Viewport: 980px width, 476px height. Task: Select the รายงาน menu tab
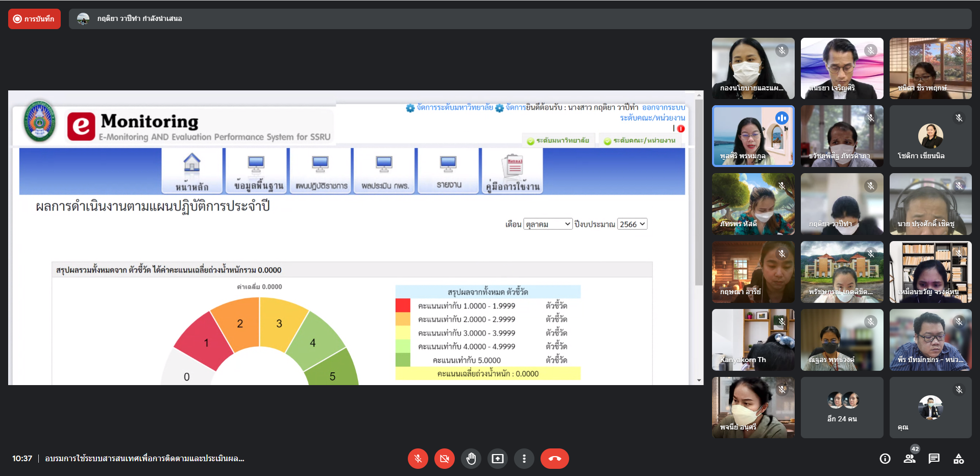click(449, 172)
